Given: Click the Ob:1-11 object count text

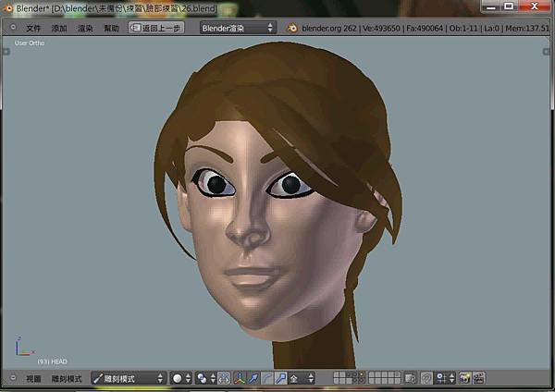Looking at the screenshot, I should pos(463,29).
